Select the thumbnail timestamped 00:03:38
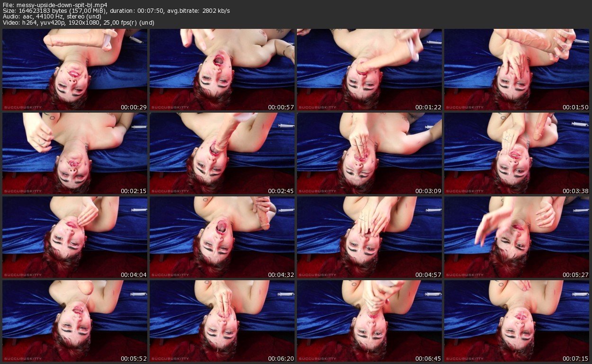 517,153
